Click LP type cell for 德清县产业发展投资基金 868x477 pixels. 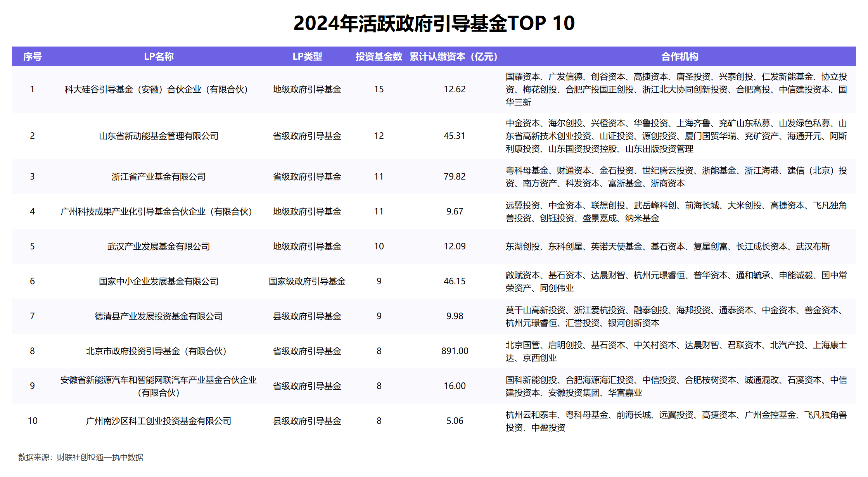tap(307, 316)
